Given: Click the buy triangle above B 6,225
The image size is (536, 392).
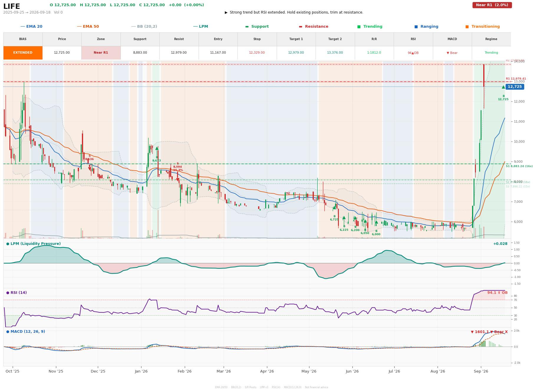Looking at the screenshot, I should (x=344, y=218).
